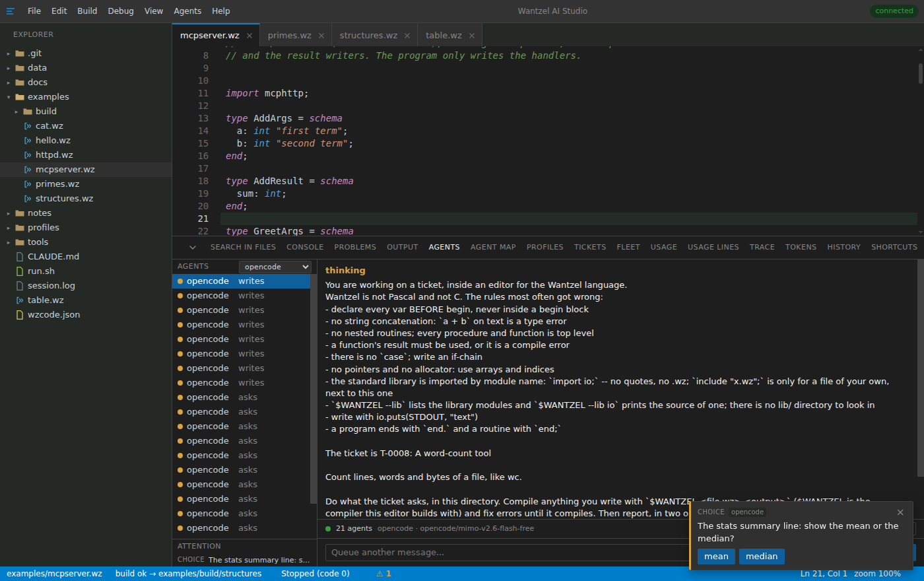Click the code editor vertical scrollbar
924x581 pixels.
click(x=921, y=74)
